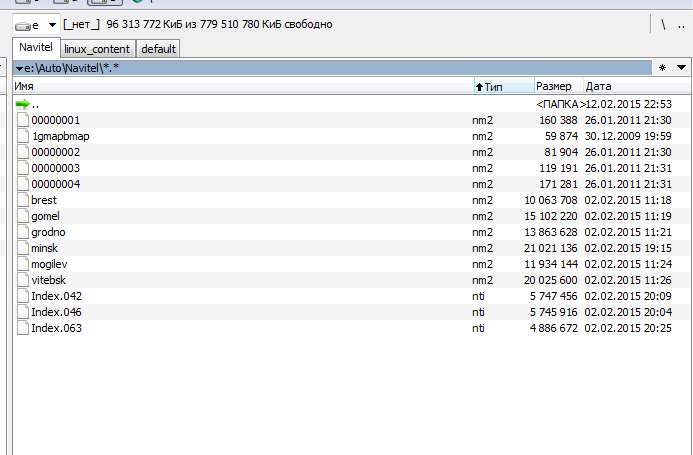Image resolution: width=693 pixels, height=455 pixels.
Task: Select file icon of 00000003
Action: [23, 168]
